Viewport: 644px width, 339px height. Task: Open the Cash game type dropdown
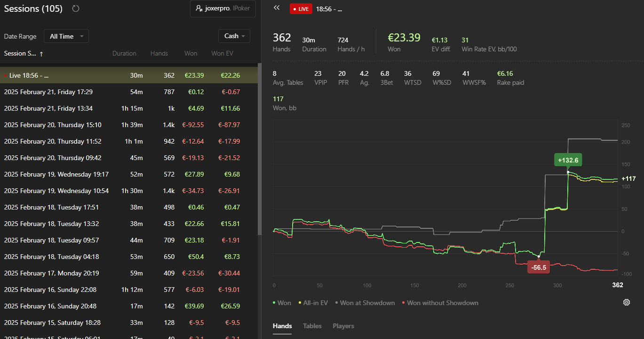coord(234,36)
